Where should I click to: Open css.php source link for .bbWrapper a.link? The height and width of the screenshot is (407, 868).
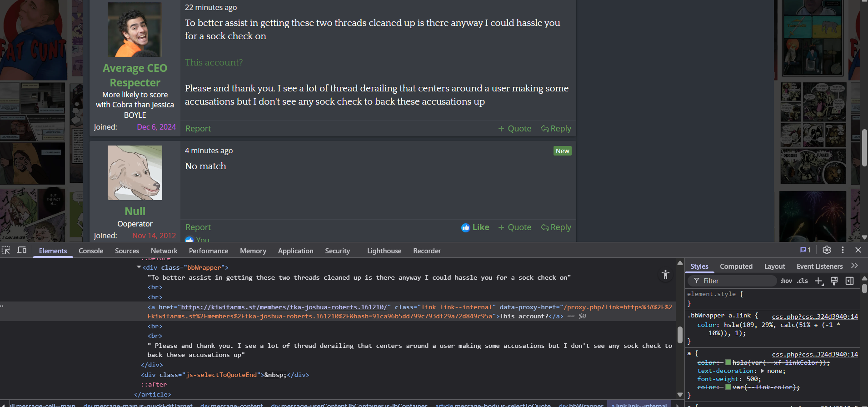click(x=815, y=317)
